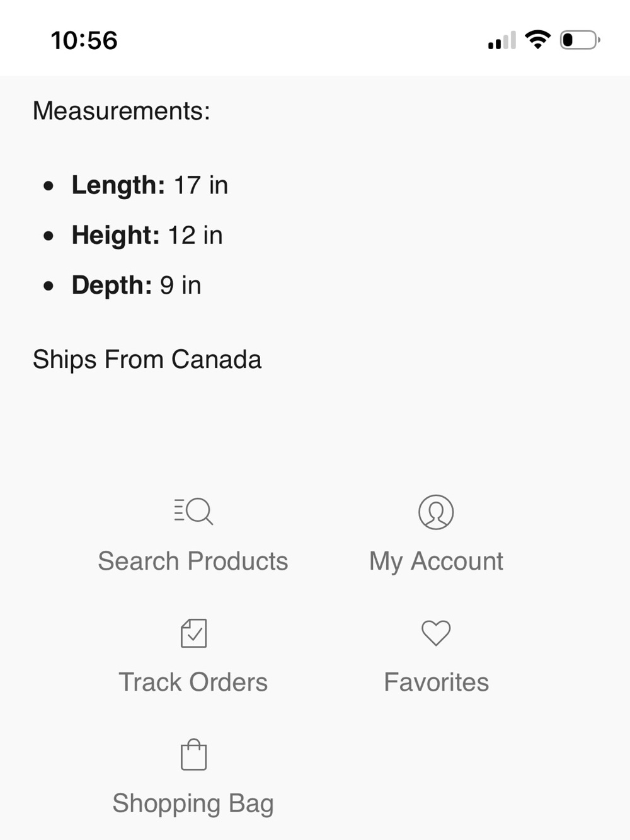
Task: Click the Length 17 in bullet
Action: click(x=150, y=185)
